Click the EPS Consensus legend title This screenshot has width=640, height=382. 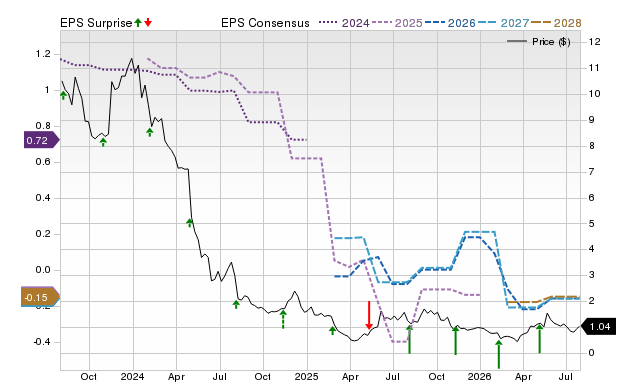pyautogui.click(x=265, y=23)
